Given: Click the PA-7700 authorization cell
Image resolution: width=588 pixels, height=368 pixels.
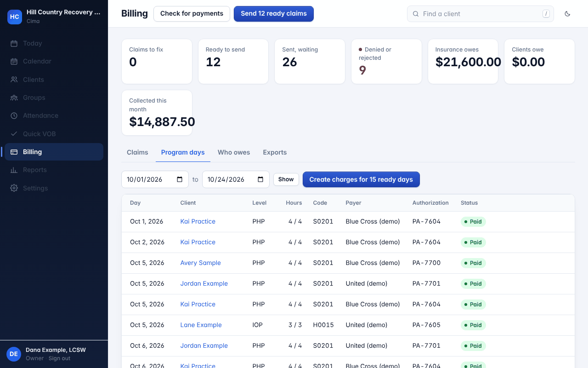Looking at the screenshot, I should [426, 263].
